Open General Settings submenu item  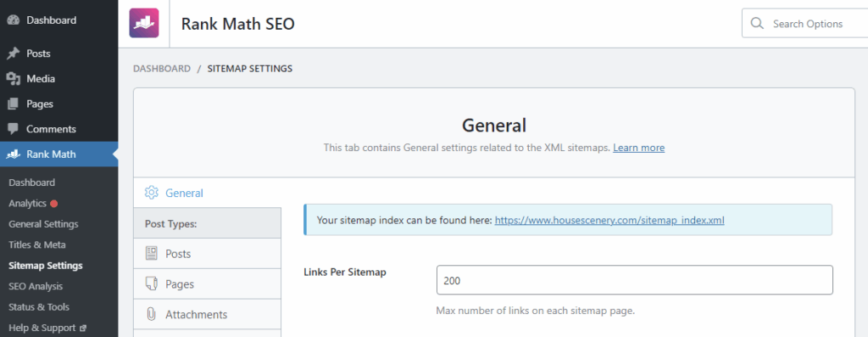pos(43,224)
